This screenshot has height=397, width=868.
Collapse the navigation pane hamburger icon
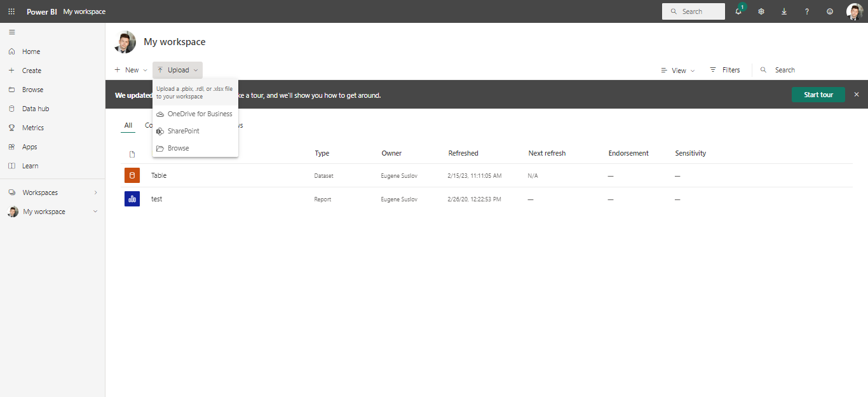click(11, 32)
